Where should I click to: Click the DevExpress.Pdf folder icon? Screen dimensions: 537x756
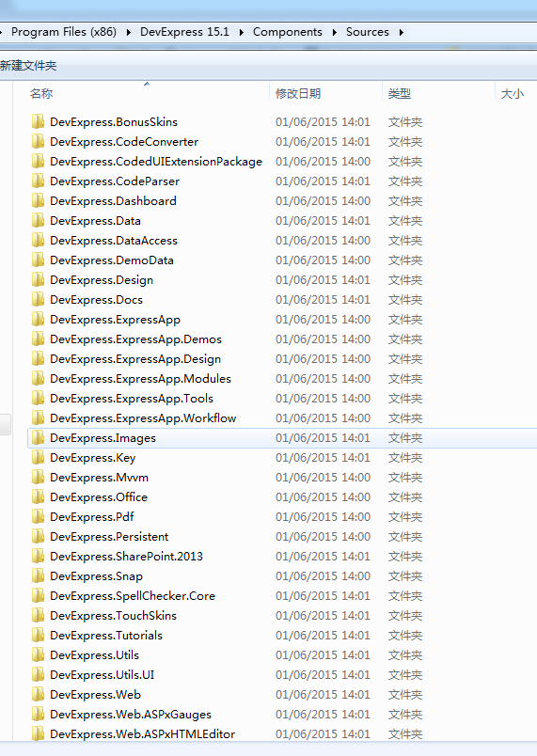coord(38,517)
